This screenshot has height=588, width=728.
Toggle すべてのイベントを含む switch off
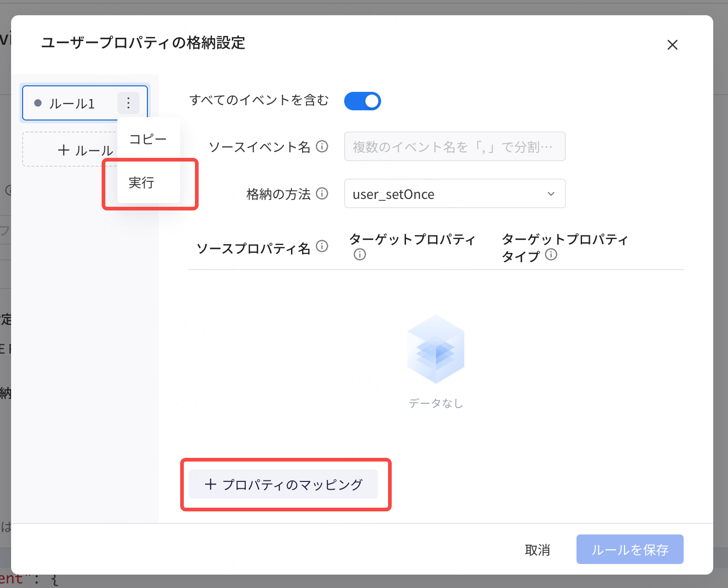[363, 101]
